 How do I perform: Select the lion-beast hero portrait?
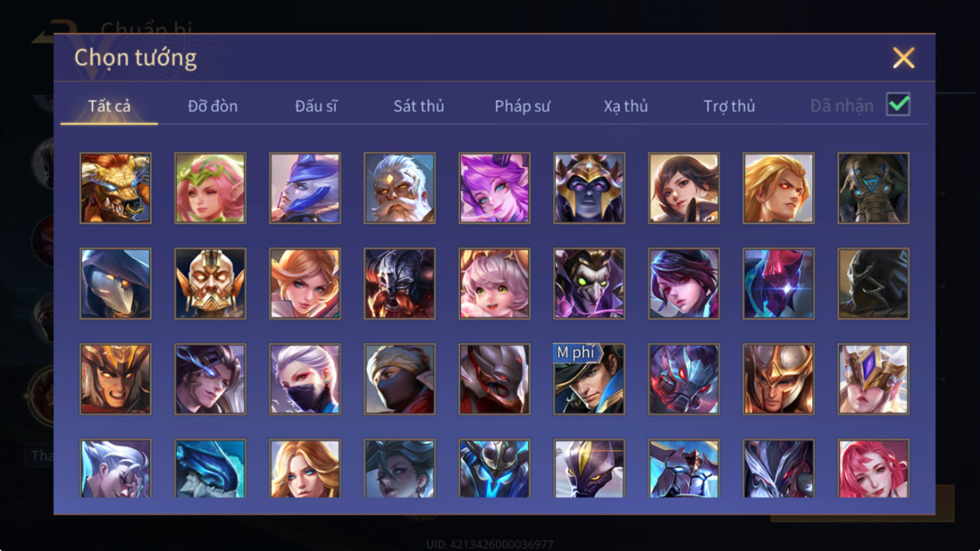coord(116,188)
